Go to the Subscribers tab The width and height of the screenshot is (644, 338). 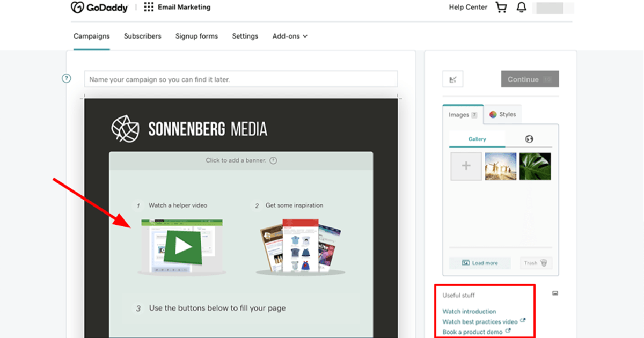[142, 36]
